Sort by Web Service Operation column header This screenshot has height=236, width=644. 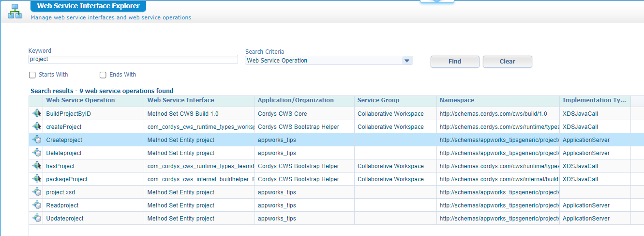click(80, 100)
